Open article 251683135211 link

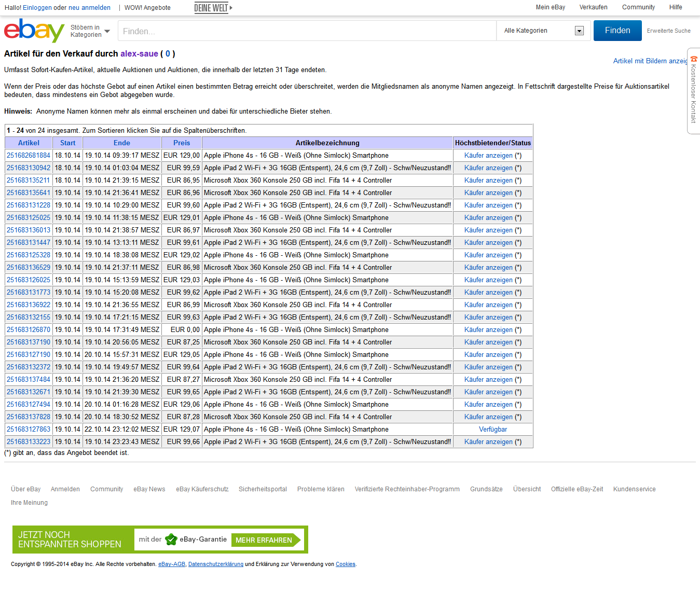click(29, 181)
